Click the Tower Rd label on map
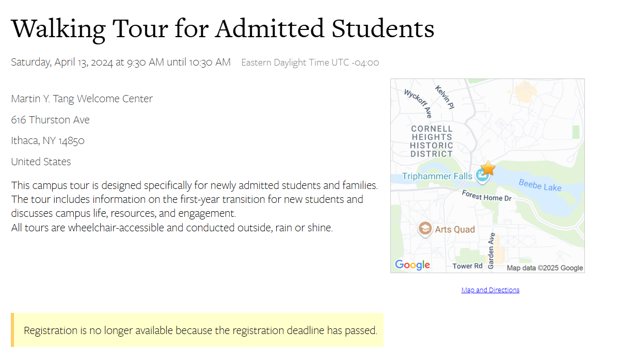This screenshot has width=636, height=364. 468,266
